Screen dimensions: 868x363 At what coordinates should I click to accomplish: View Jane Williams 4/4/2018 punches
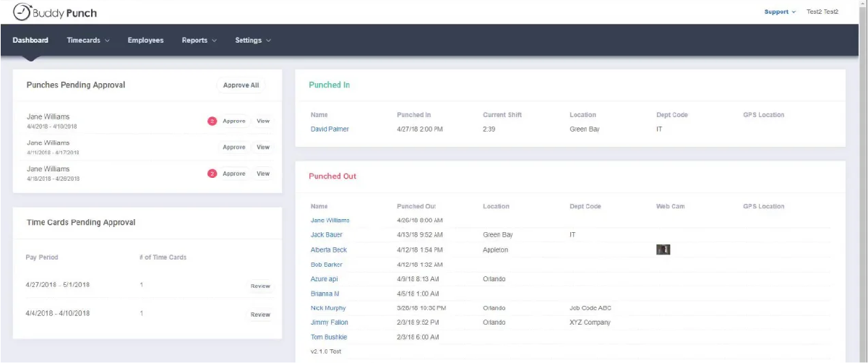[x=263, y=121]
